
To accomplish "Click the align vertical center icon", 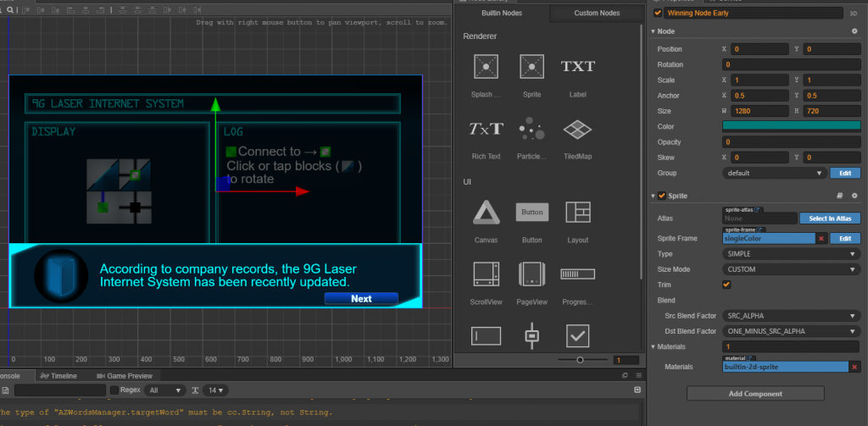I will click(41, 10).
